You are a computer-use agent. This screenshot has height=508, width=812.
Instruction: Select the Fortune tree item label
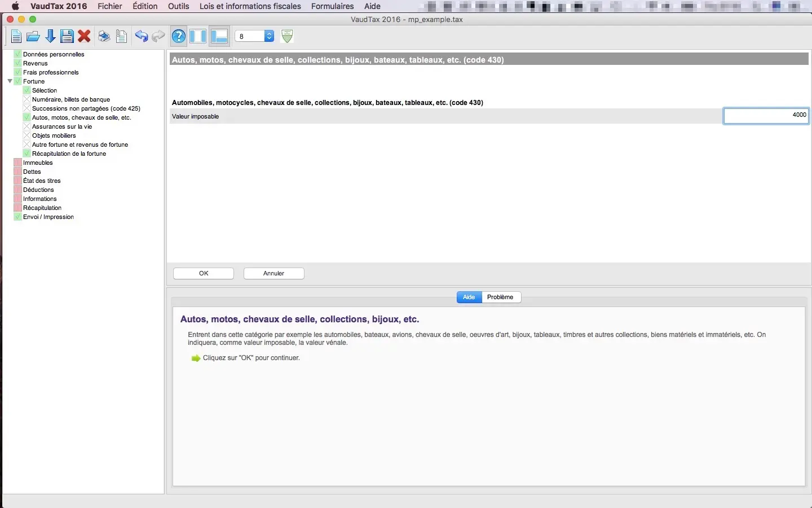tap(34, 81)
